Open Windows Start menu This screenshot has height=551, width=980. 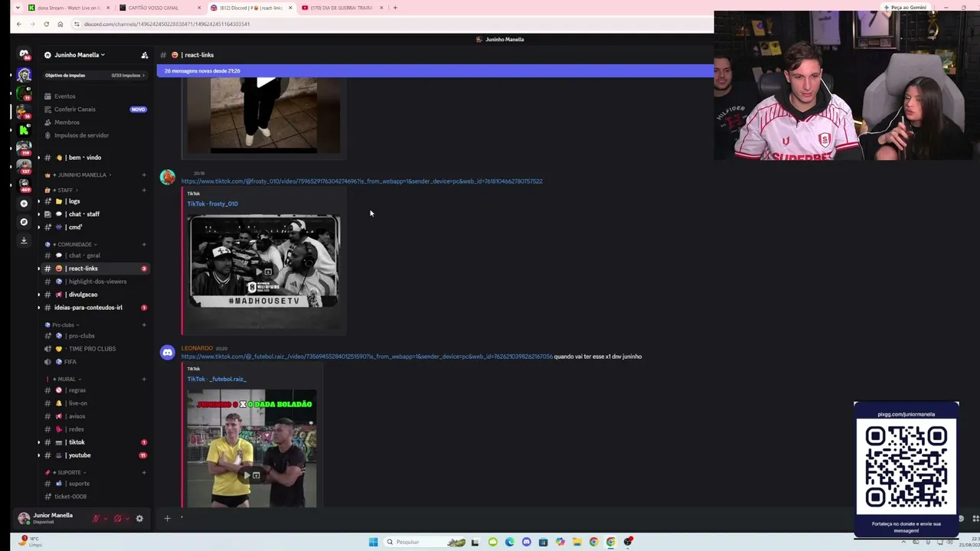(x=373, y=542)
